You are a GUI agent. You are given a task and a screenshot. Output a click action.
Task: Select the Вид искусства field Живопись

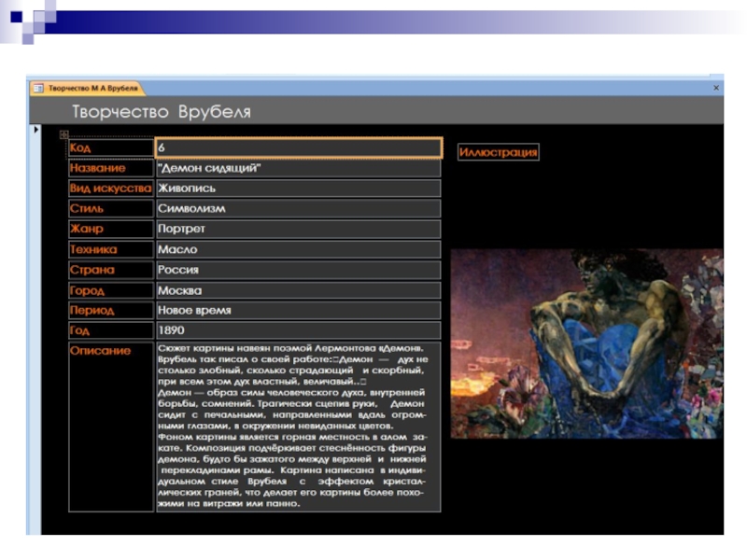(298, 189)
